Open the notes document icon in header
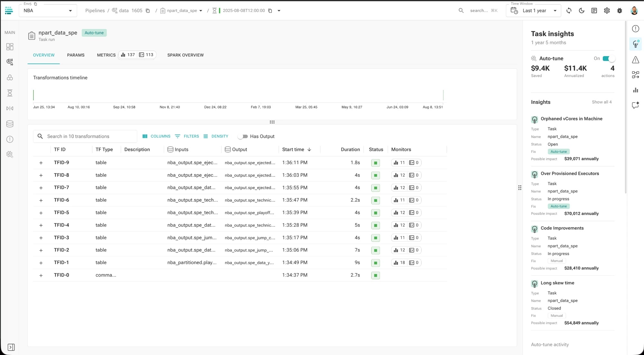Viewport: 644px width, 355px height. (x=594, y=11)
